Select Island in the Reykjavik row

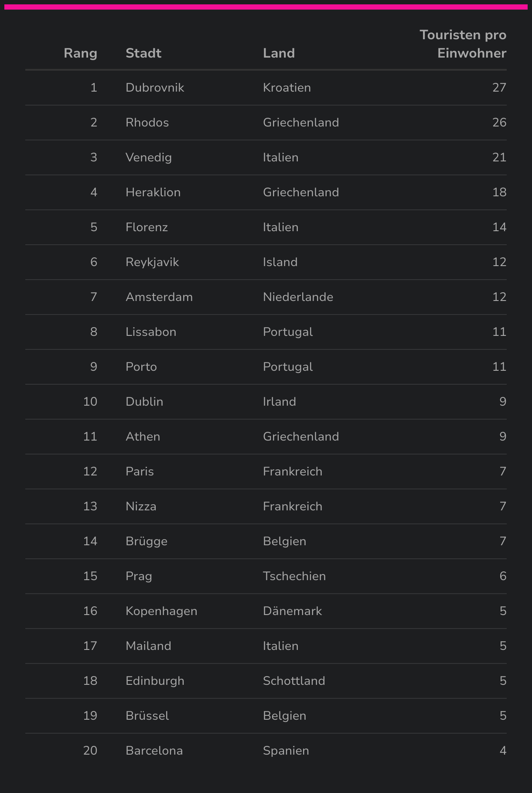(x=280, y=262)
